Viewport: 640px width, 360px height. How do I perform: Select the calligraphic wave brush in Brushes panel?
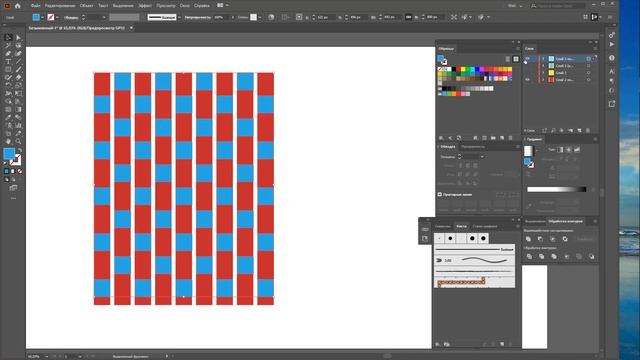click(x=474, y=260)
